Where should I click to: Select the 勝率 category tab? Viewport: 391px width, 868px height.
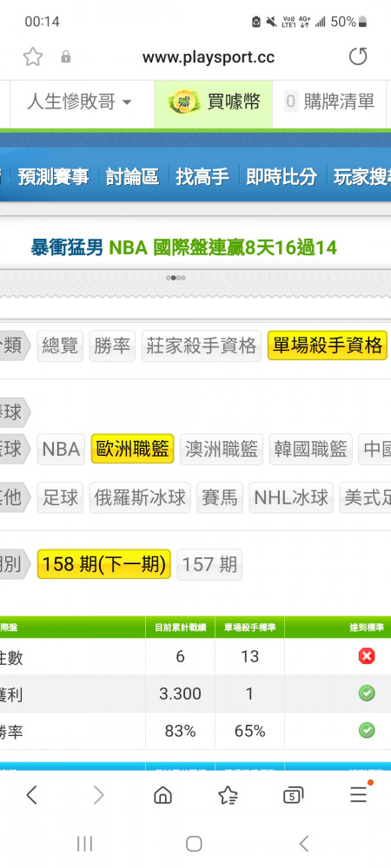click(x=112, y=346)
